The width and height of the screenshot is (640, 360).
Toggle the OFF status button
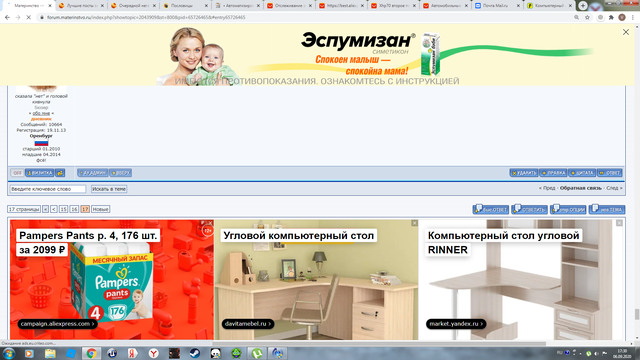[17, 173]
